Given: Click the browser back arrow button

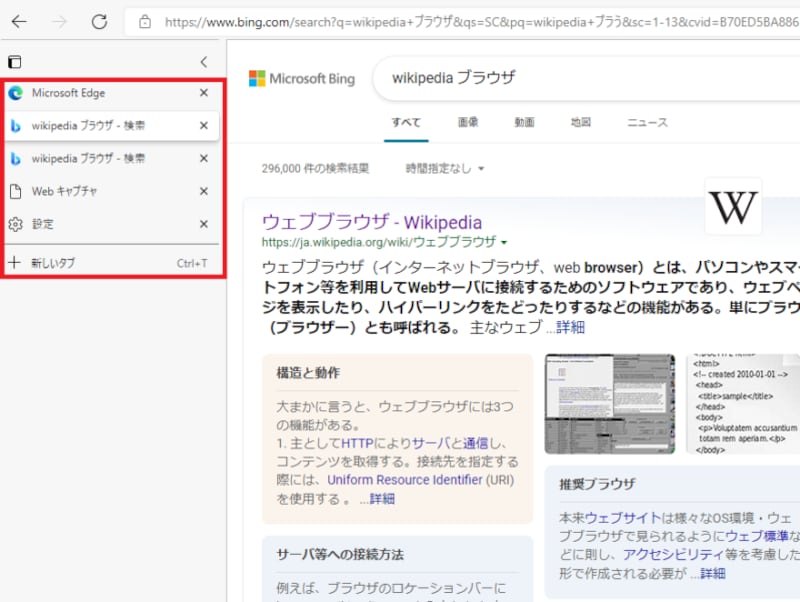Looking at the screenshot, I should coord(19,21).
